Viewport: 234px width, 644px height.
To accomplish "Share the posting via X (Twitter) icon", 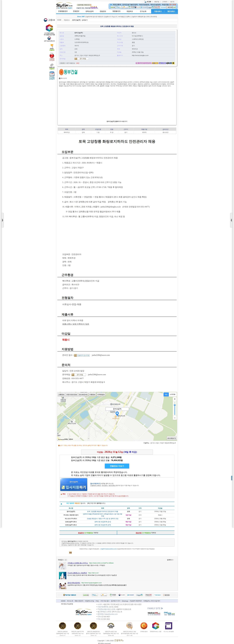I will (x=168, y=63).
